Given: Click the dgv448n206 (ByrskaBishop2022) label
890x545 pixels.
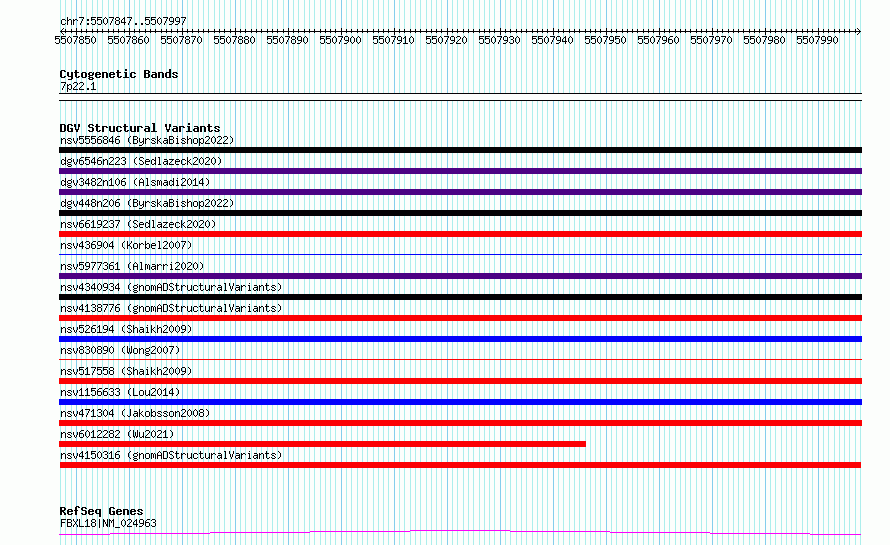Looking at the screenshot, I should [x=147, y=203].
